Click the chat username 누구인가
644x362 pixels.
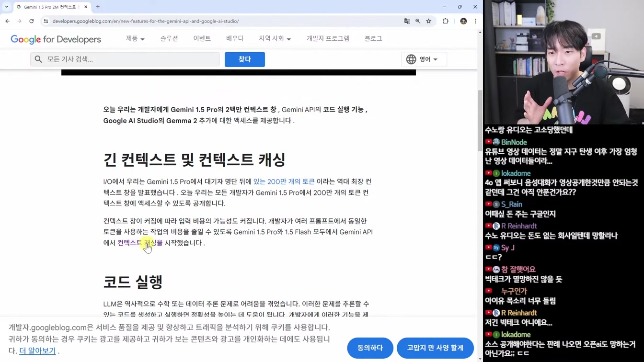[514, 291]
